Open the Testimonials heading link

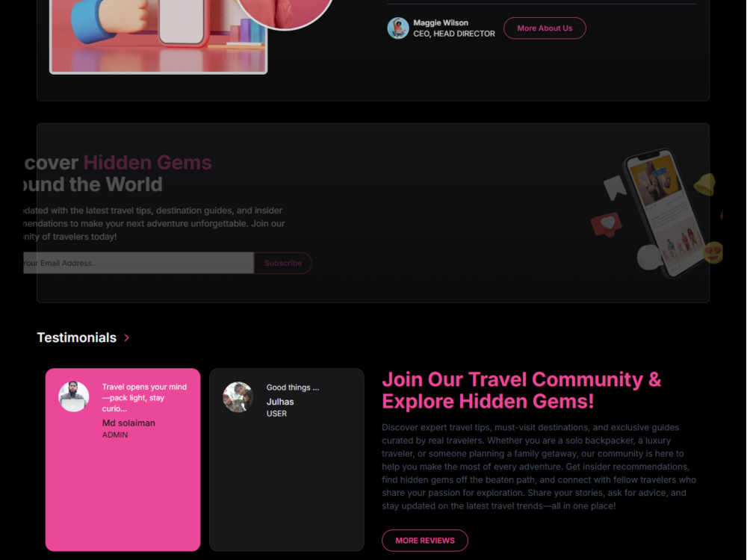(77, 337)
